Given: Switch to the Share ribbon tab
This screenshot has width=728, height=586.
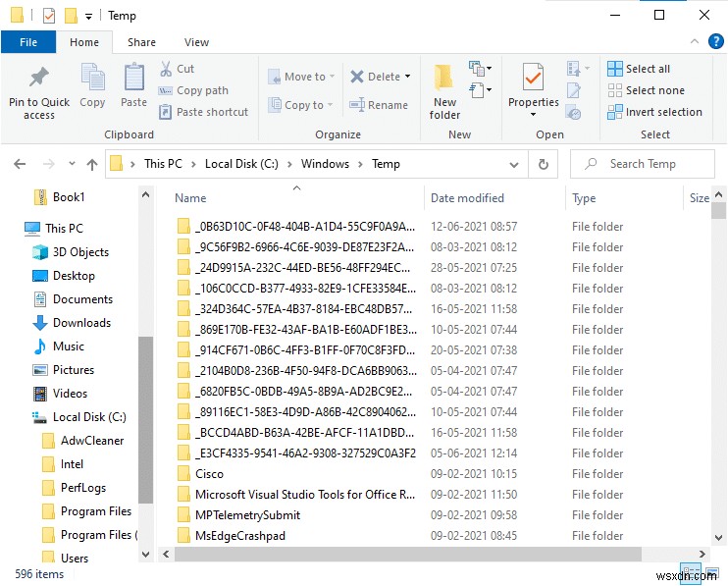Looking at the screenshot, I should 141,42.
